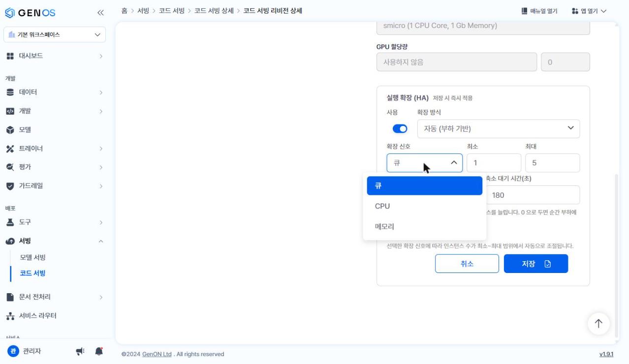Expand the 트레이너 menu chevron
The height and width of the screenshot is (364, 629).
tap(101, 149)
